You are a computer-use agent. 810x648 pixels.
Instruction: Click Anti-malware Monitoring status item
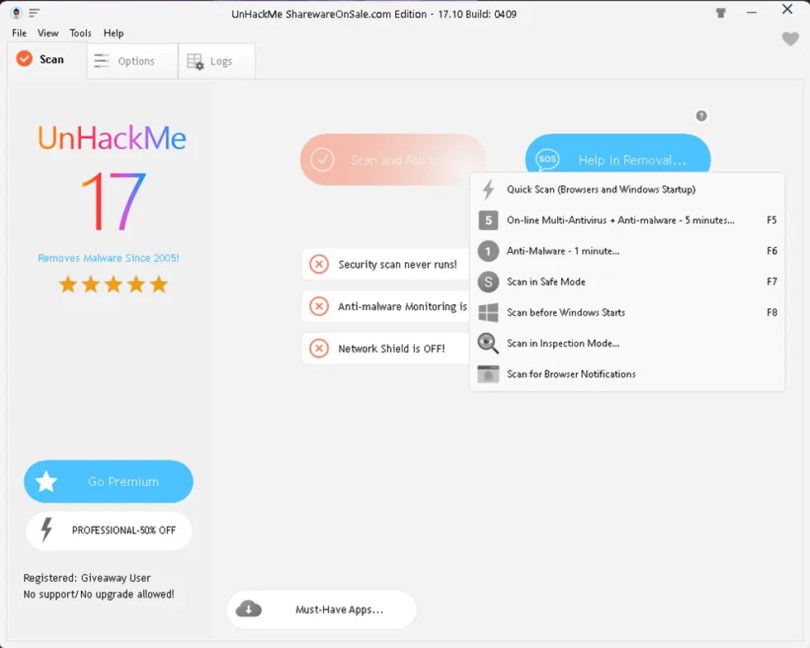pyautogui.click(x=385, y=306)
